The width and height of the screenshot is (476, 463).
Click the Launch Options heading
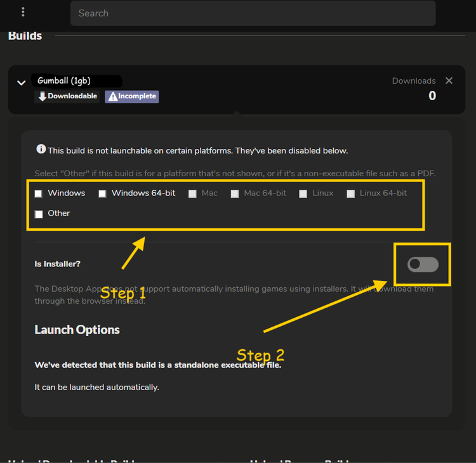[77, 330]
